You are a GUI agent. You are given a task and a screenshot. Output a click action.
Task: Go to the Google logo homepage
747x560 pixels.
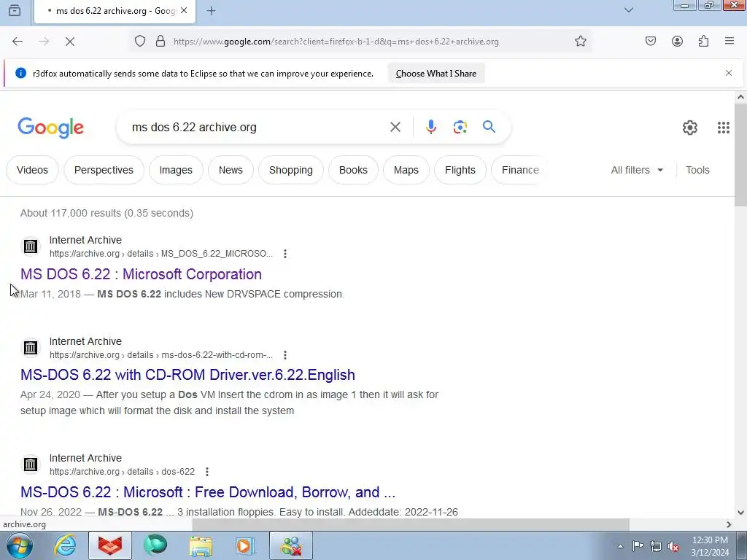tap(50, 128)
